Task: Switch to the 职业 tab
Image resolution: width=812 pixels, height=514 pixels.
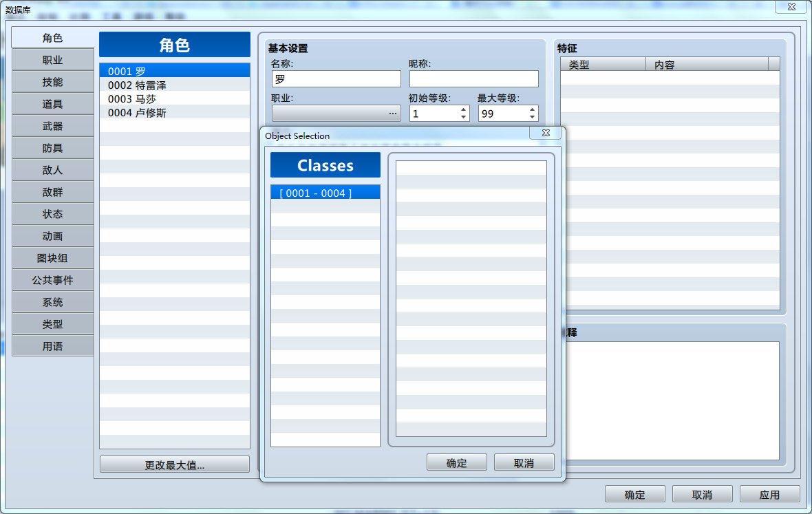Action: tap(52, 60)
